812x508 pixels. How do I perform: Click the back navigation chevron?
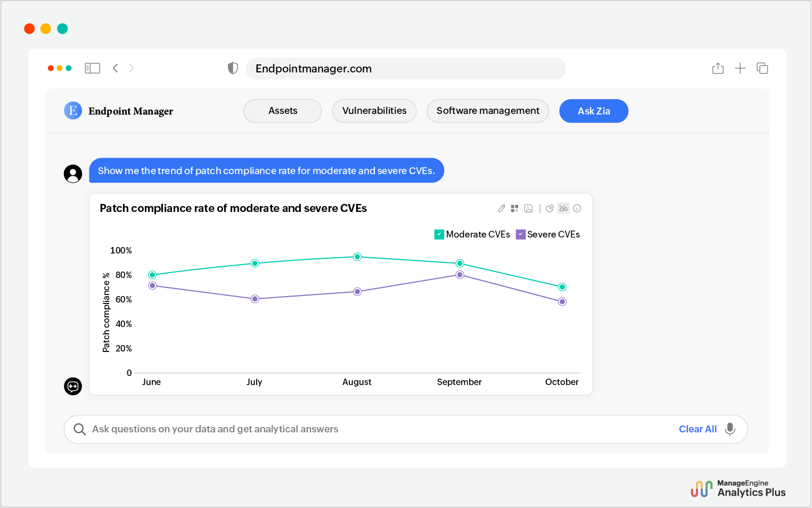point(116,68)
